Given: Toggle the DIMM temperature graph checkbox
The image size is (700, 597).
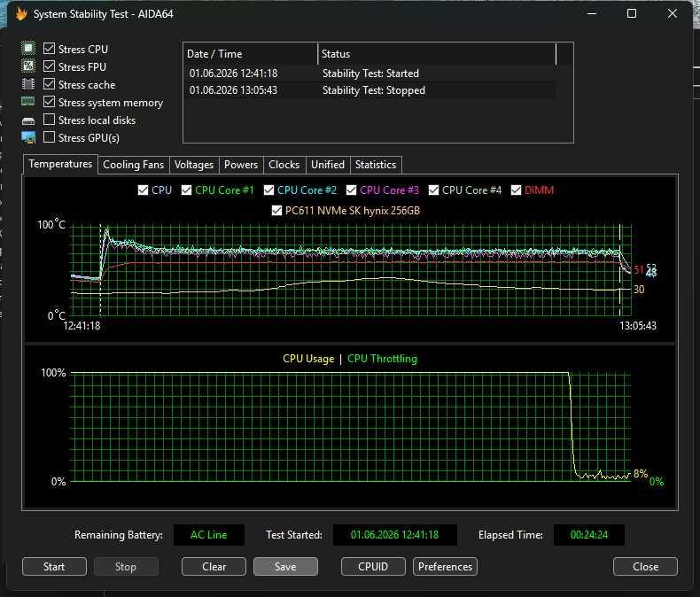Looking at the screenshot, I should pos(516,190).
